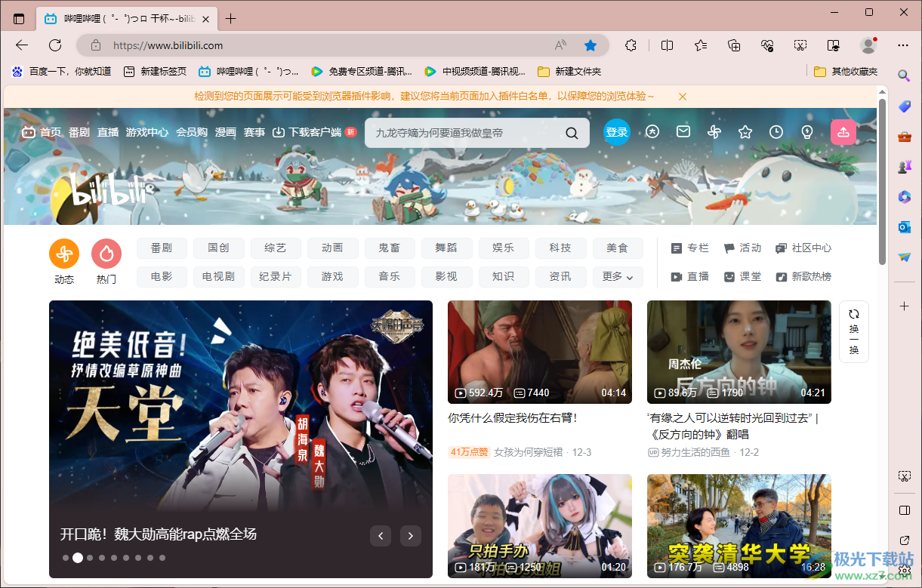Click the search magnifier icon in Bilibili search box
This screenshot has width=922, height=588.
pos(572,134)
